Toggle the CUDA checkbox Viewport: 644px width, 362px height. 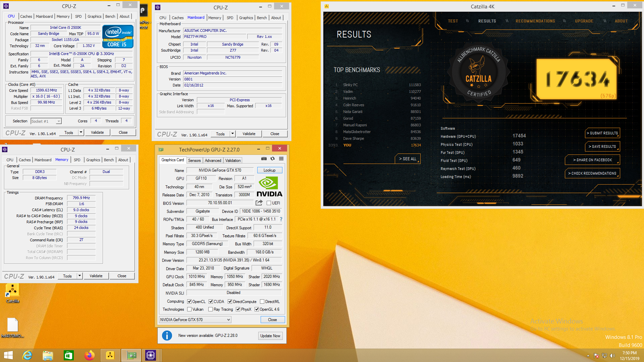click(x=211, y=302)
